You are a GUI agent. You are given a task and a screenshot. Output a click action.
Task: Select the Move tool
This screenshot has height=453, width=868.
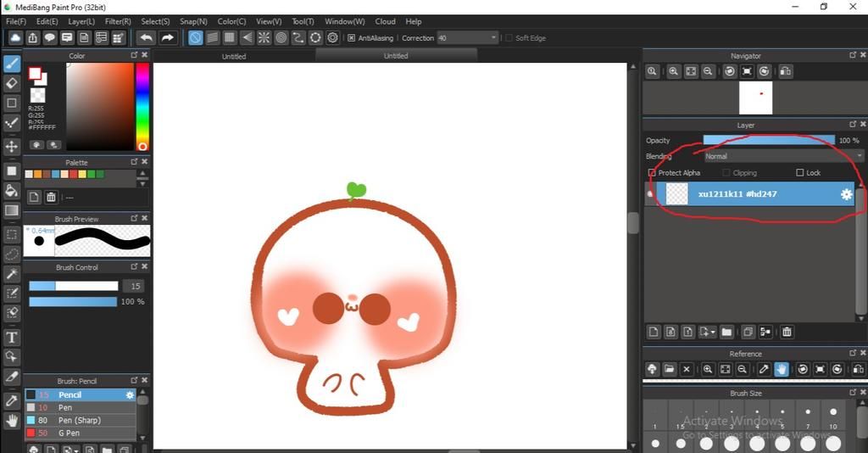click(12, 146)
